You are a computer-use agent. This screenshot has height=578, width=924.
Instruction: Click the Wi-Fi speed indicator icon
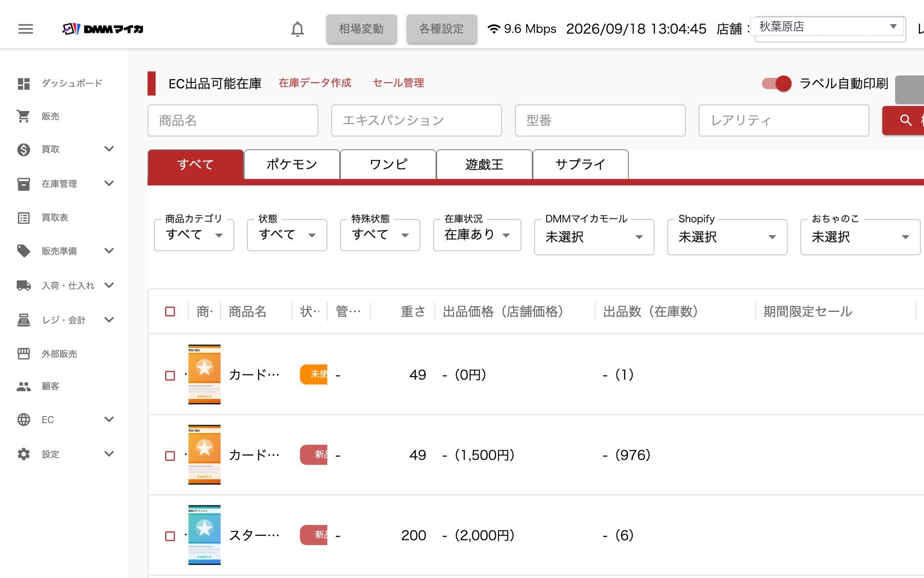coord(494,29)
